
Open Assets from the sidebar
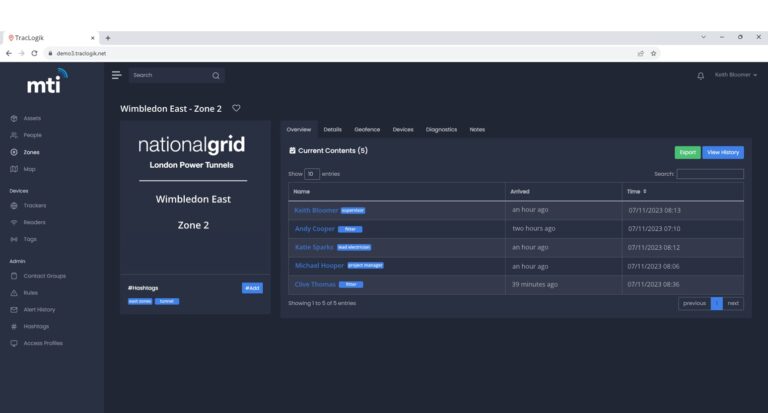32,118
